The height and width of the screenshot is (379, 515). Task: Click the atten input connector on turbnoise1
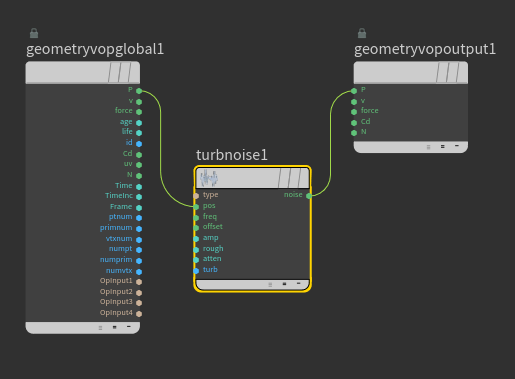pyautogui.click(x=196, y=260)
